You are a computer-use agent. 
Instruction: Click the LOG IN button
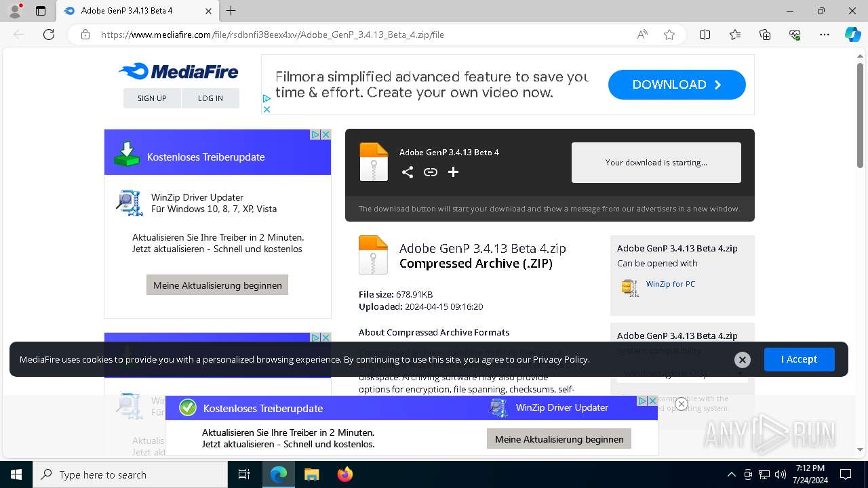pyautogui.click(x=210, y=98)
